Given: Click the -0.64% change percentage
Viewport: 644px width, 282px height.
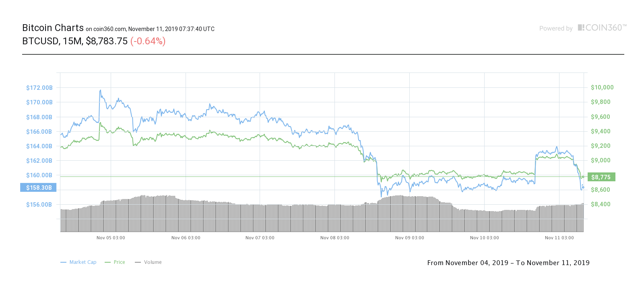Looking at the screenshot, I should pos(148,41).
